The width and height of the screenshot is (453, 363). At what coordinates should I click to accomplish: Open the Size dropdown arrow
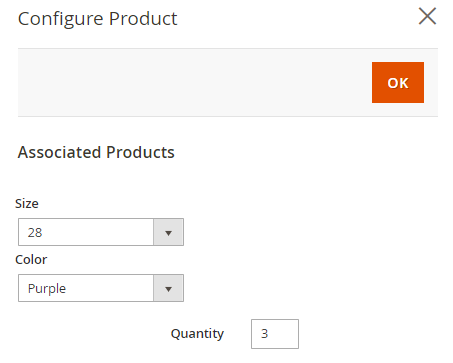coord(168,232)
